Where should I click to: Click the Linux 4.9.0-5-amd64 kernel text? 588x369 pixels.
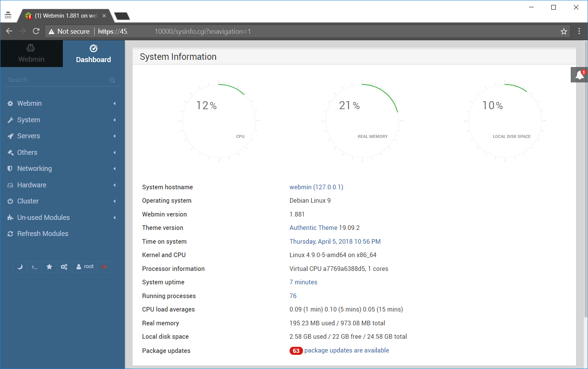[x=333, y=255]
